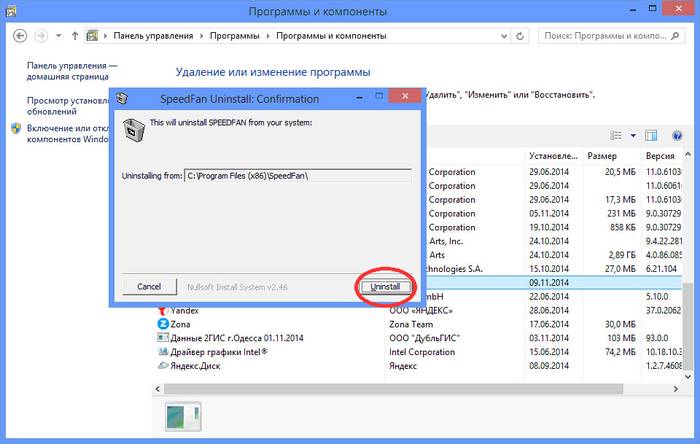
Task: Click publisher 'Zona Team' cell
Action: [411, 324]
